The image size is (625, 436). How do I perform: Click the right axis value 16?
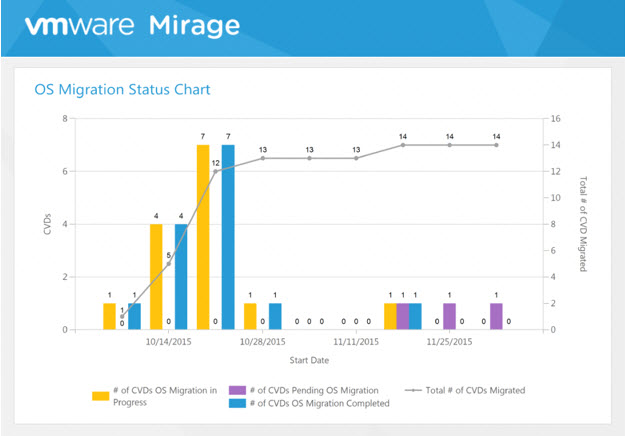point(556,119)
